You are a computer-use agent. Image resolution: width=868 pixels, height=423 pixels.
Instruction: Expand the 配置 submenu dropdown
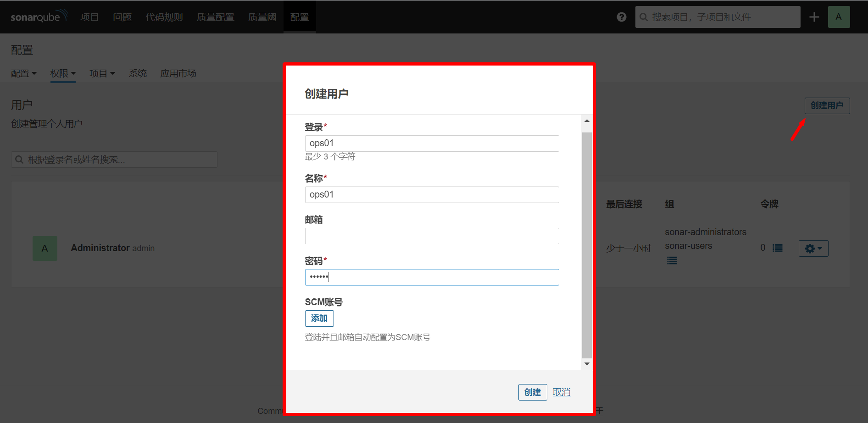pos(24,73)
